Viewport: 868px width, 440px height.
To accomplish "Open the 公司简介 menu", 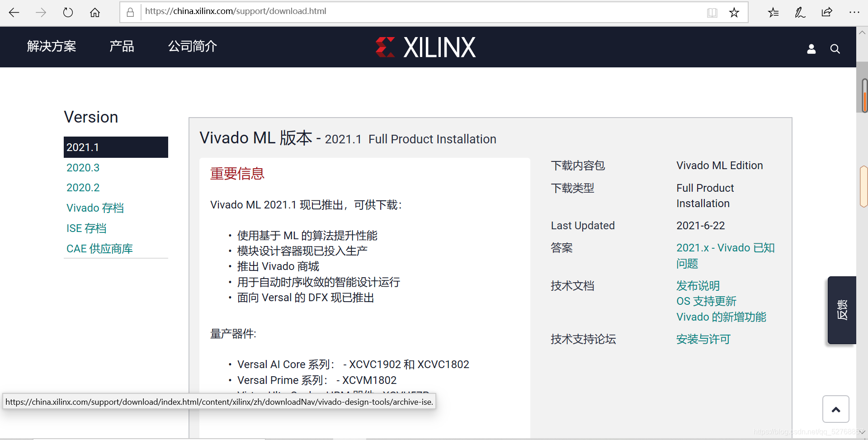I will (x=193, y=46).
